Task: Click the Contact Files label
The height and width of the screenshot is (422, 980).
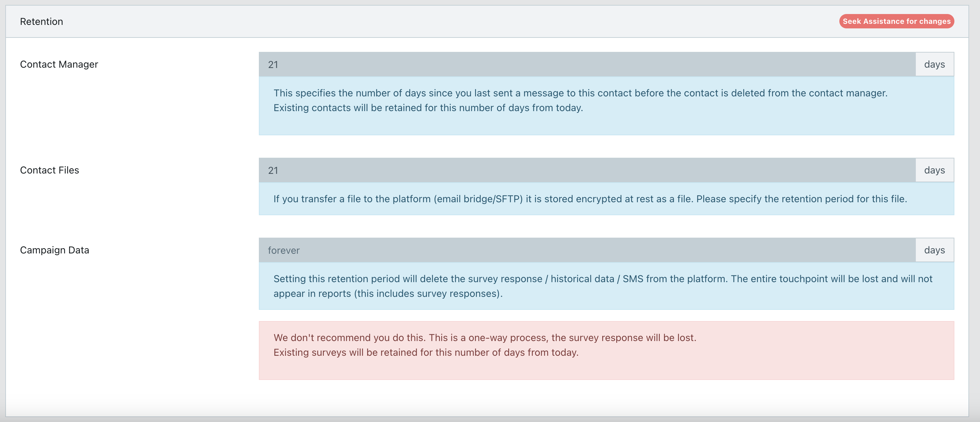Action: click(49, 170)
